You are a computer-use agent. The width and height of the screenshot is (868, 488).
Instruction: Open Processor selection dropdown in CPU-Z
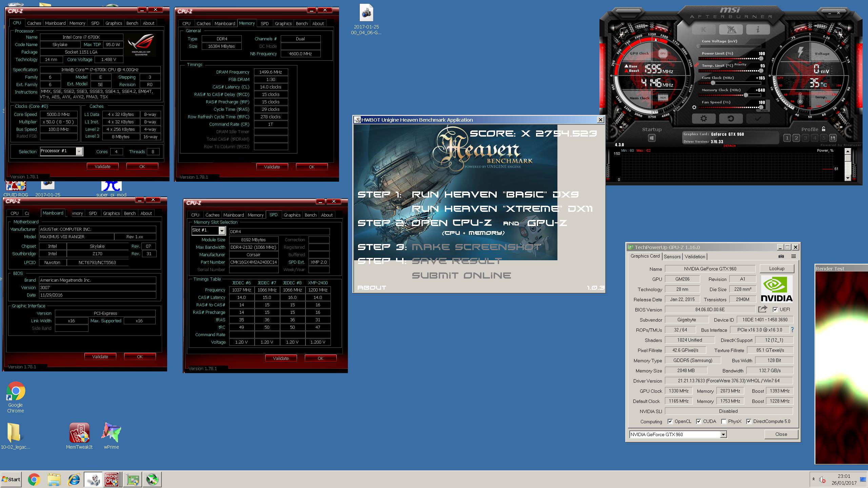coord(79,151)
